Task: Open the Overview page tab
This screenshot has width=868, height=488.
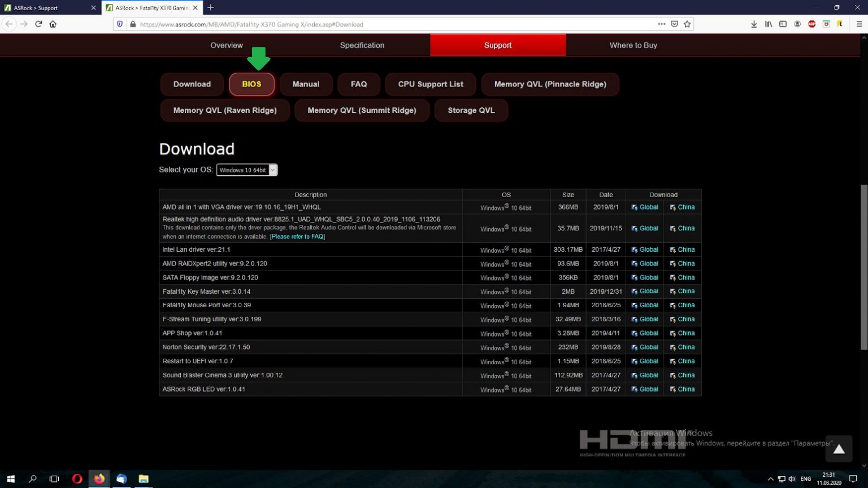Action: point(227,45)
